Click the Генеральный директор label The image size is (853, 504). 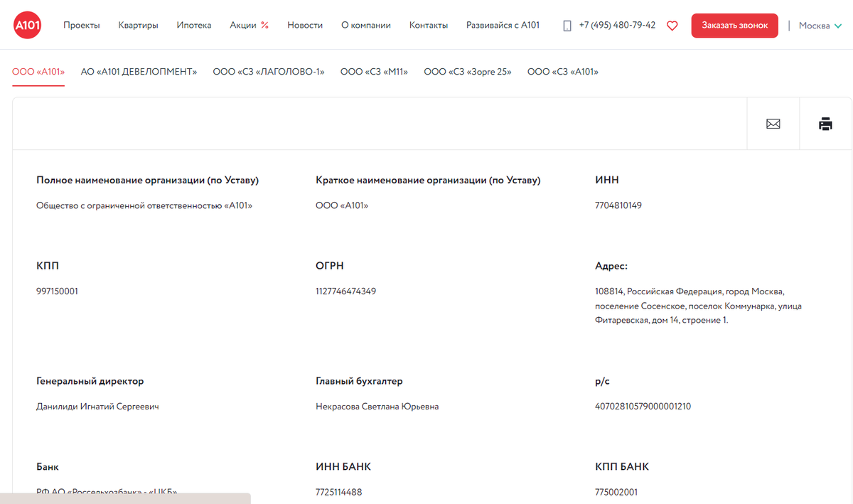coord(90,381)
